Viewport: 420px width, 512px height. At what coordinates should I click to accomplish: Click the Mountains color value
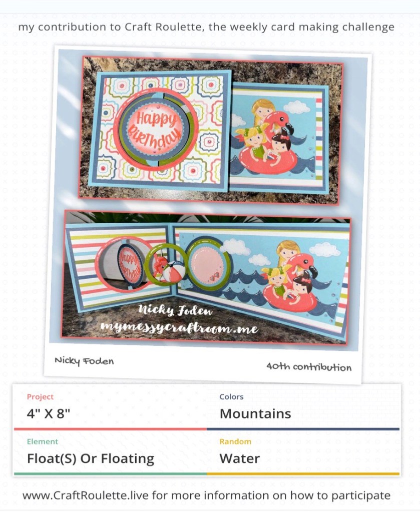pos(255,414)
